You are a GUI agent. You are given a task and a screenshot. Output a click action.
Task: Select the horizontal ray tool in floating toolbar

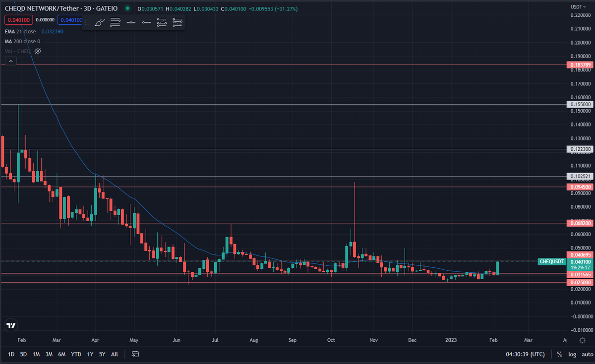pyautogui.click(x=146, y=22)
